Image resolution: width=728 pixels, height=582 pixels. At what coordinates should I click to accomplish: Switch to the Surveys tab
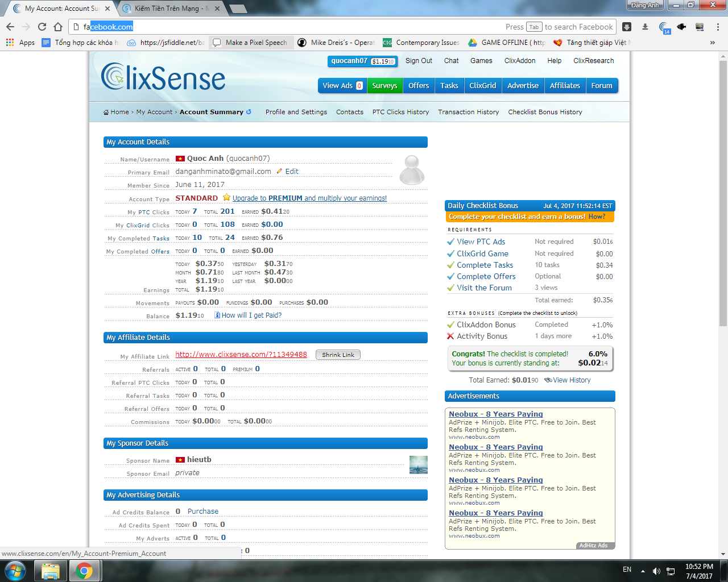[384, 86]
